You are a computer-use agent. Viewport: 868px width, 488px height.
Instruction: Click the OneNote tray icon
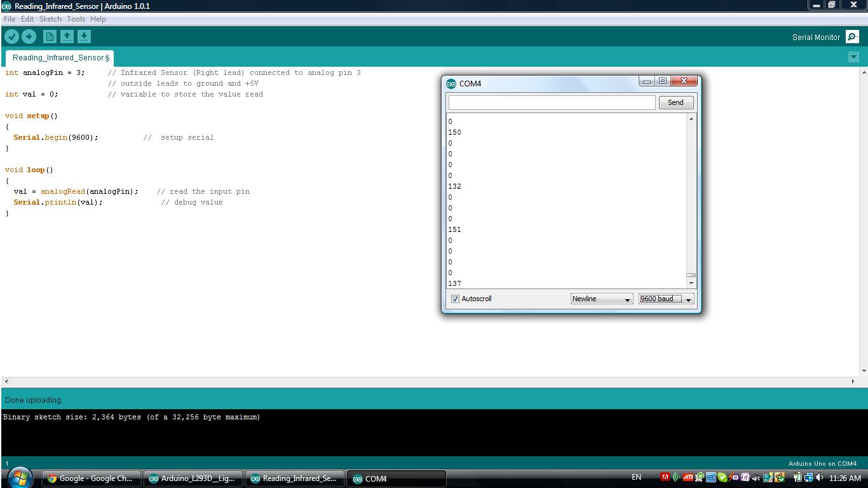[745, 477]
